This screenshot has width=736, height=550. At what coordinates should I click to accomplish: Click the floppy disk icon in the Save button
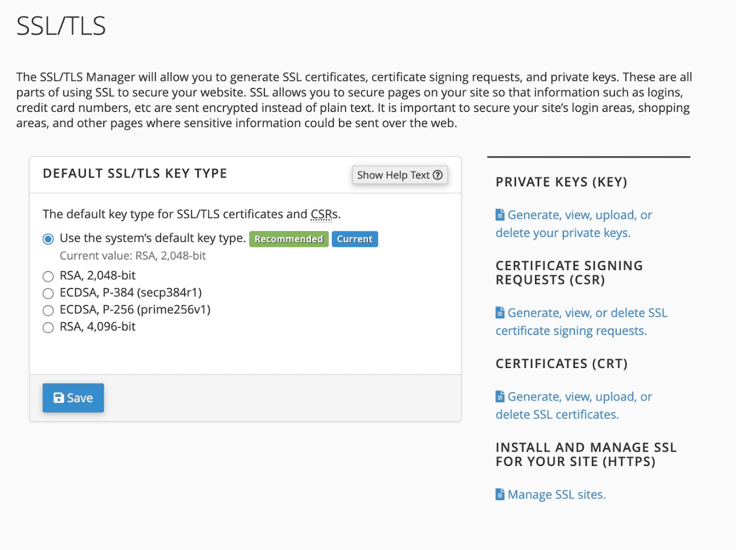[x=59, y=398]
